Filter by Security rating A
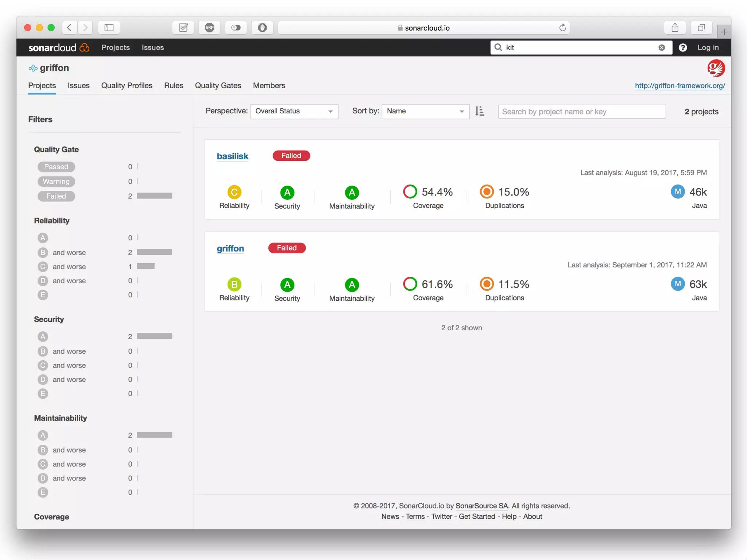The height and width of the screenshot is (560, 747). pyautogui.click(x=43, y=337)
